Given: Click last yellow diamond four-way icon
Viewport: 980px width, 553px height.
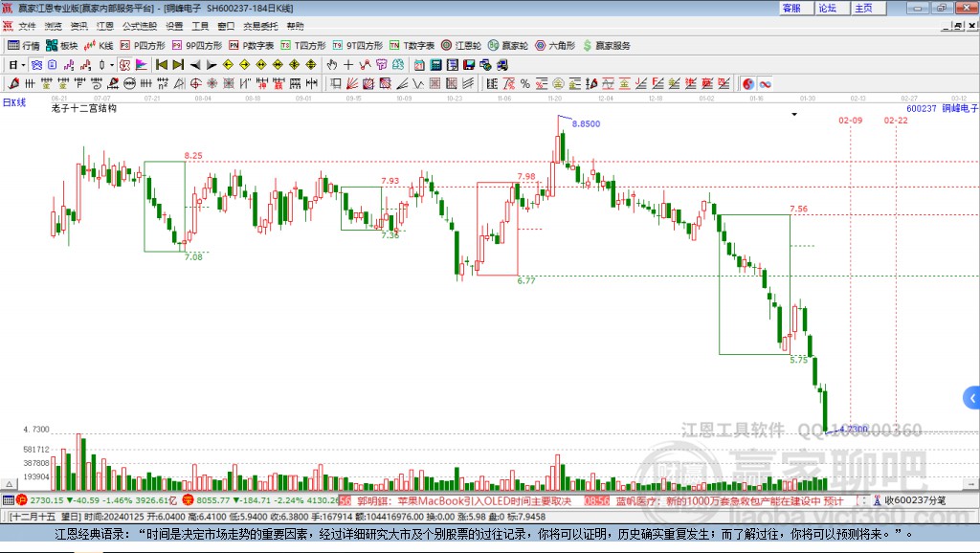Looking at the screenshot, I should [x=311, y=65].
